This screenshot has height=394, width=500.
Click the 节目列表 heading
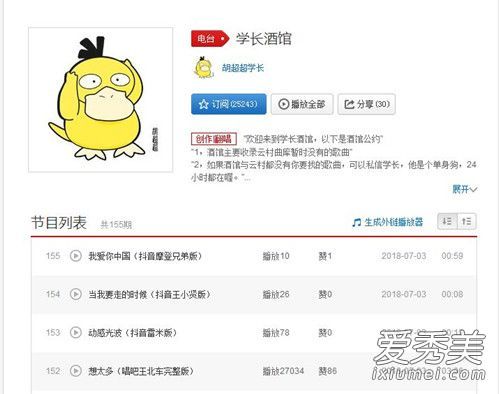click(x=59, y=223)
